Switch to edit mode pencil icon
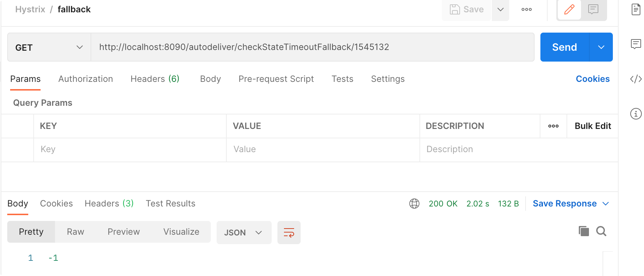Screen dimensions: 644x276 point(569,9)
